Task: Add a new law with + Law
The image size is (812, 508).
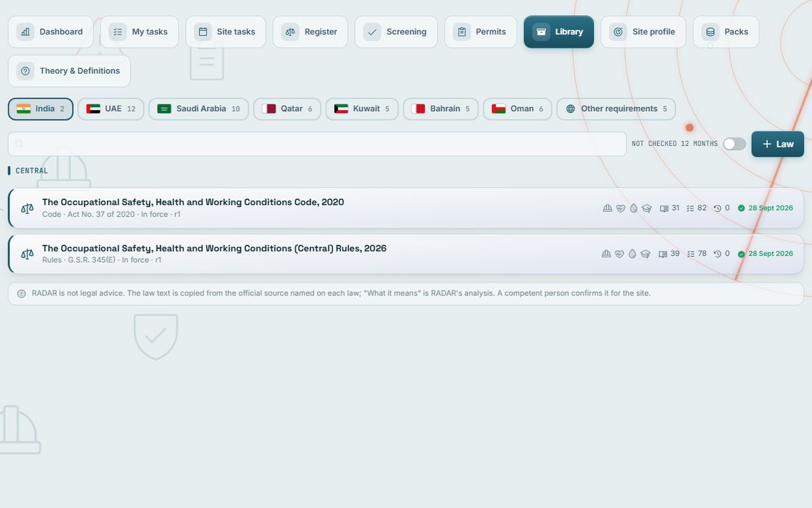Action: click(x=777, y=144)
